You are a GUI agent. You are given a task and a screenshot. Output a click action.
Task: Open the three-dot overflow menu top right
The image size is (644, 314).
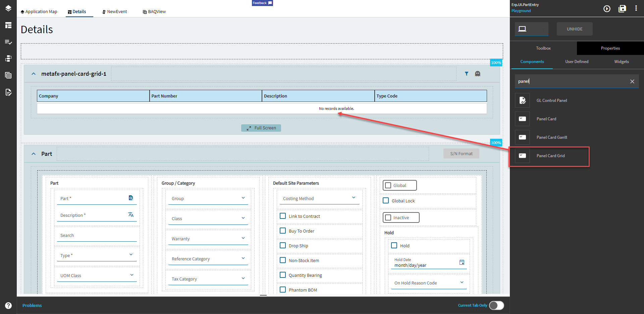[636, 8]
